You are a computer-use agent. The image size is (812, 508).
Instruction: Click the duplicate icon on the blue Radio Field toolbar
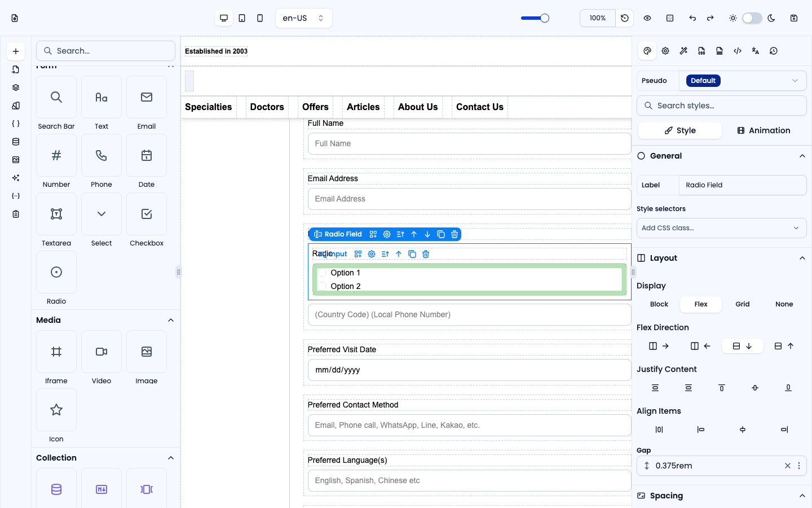(441, 234)
